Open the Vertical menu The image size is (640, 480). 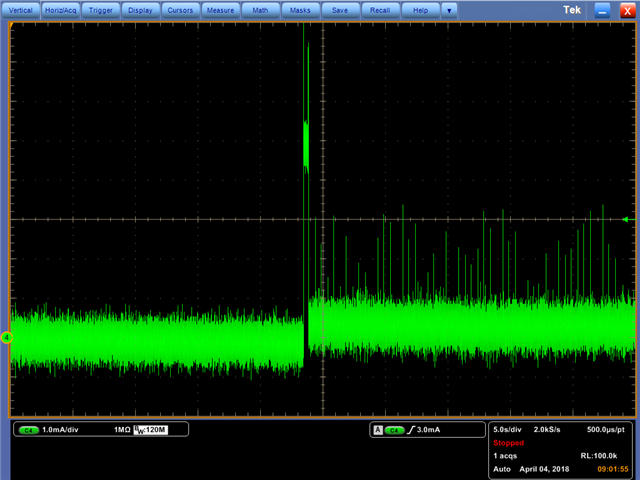20,10
